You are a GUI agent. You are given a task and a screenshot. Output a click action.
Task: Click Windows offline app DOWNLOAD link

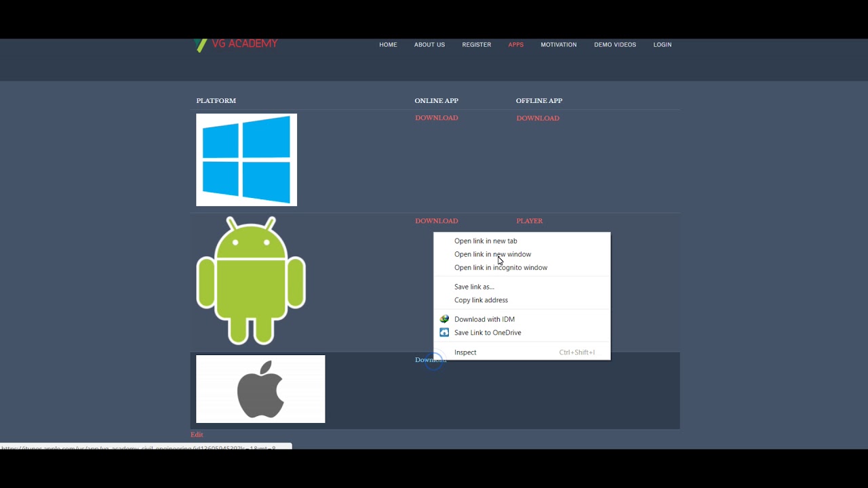click(538, 118)
